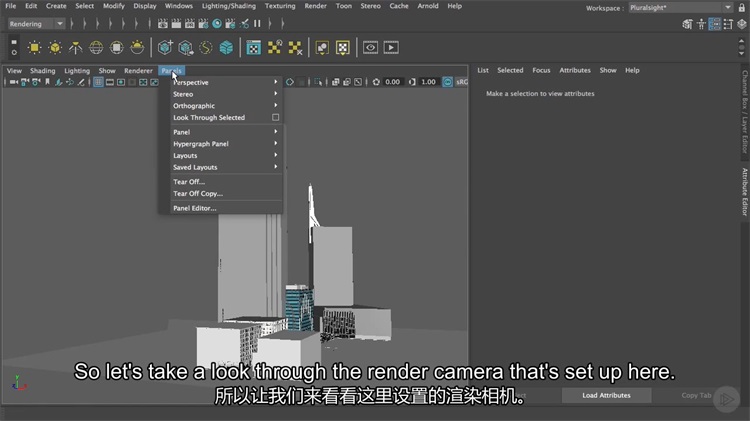750x421 pixels.
Task: Create an ambient light from the shelf
Action: pyautogui.click(x=34, y=47)
